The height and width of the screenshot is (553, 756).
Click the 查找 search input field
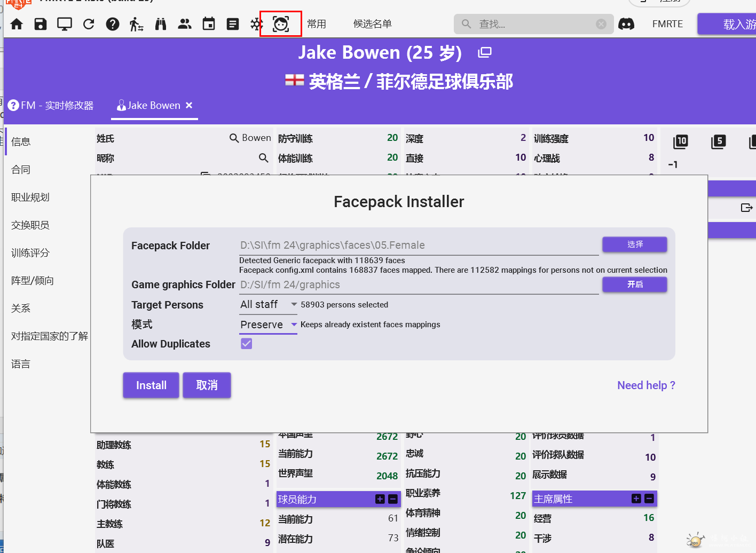click(x=534, y=24)
